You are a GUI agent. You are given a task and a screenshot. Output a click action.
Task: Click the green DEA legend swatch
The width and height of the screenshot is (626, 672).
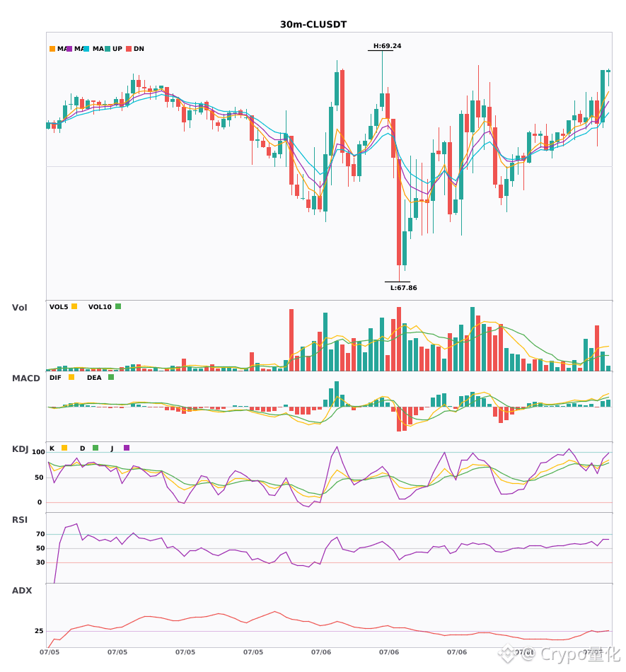pos(111,377)
